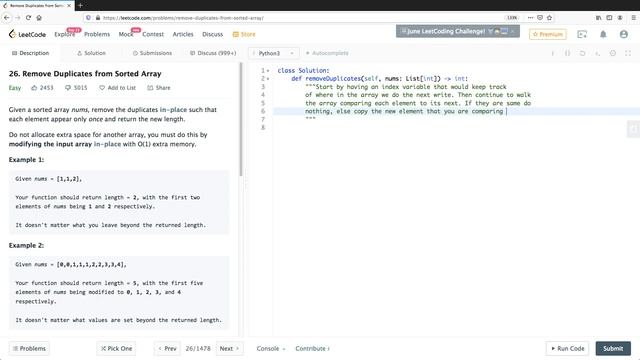Screen dimensions: 640x360
Task: Open the Explore menu
Action: tap(64, 34)
